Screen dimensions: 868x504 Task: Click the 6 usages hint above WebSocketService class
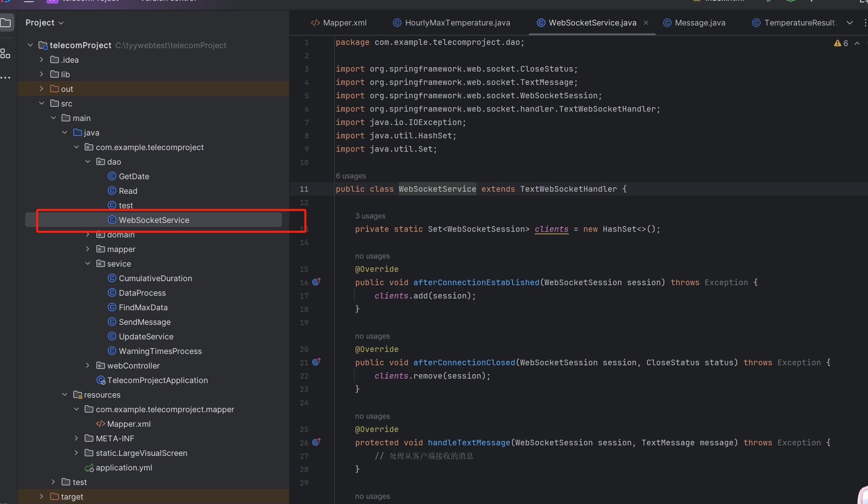[350, 176]
